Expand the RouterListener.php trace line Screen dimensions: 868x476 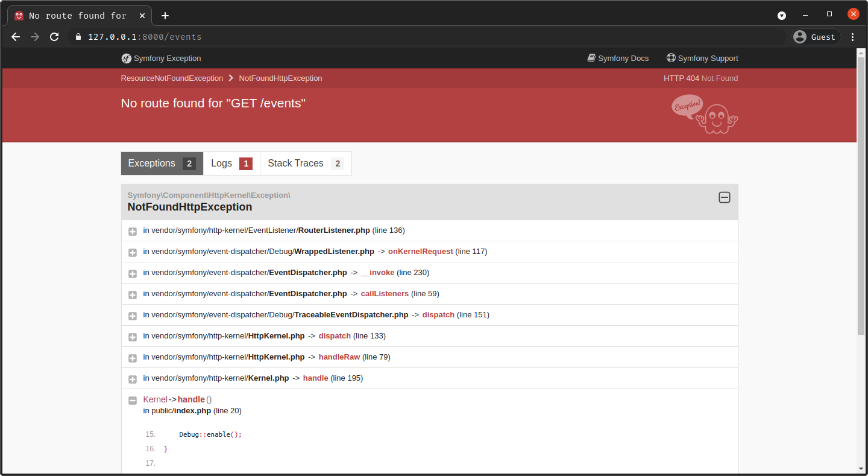click(x=133, y=231)
